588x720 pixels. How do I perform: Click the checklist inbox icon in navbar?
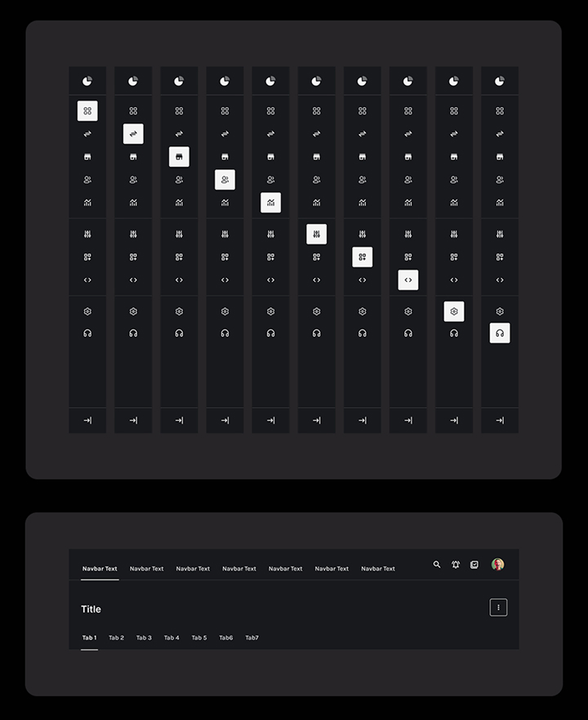tap(474, 565)
